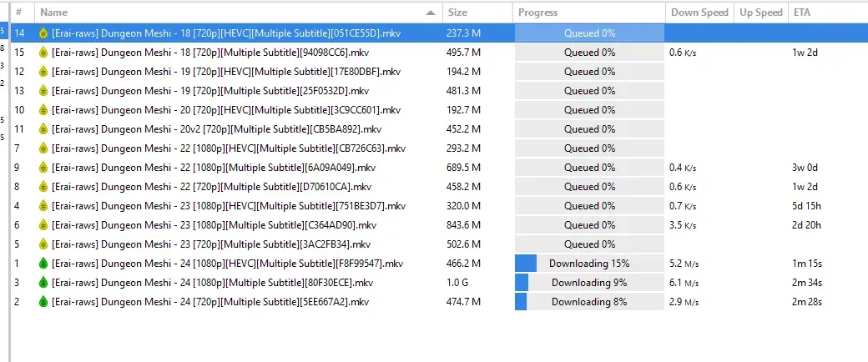Screen dimensions: 868x362
Task: Click status icon of Dungeon Meshi 18 [94098CC6]
Action: pyautogui.click(x=43, y=53)
